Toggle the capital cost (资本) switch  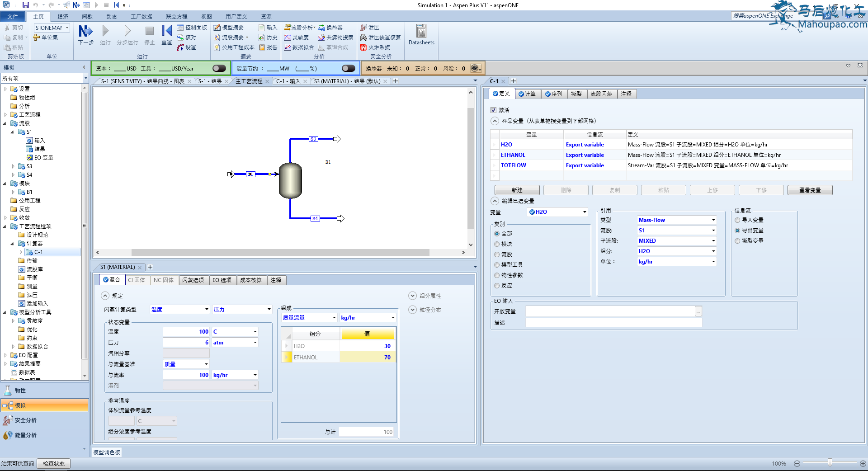point(219,68)
